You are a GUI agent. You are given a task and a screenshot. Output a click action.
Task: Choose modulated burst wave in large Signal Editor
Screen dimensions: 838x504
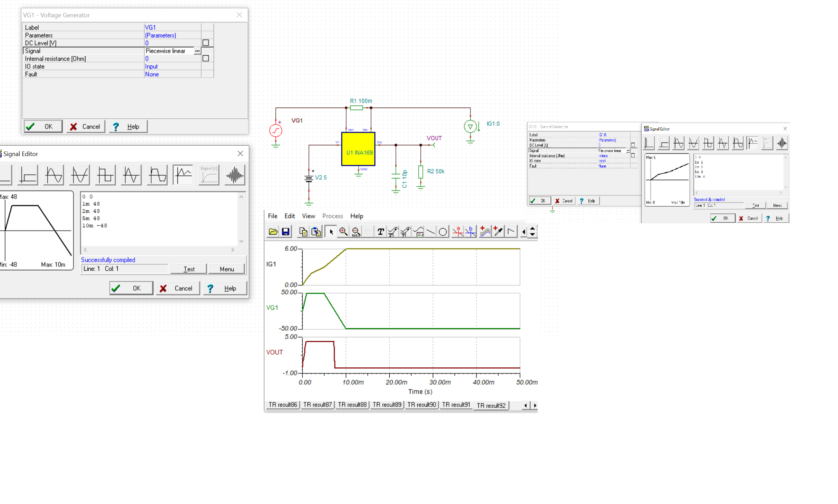point(235,175)
